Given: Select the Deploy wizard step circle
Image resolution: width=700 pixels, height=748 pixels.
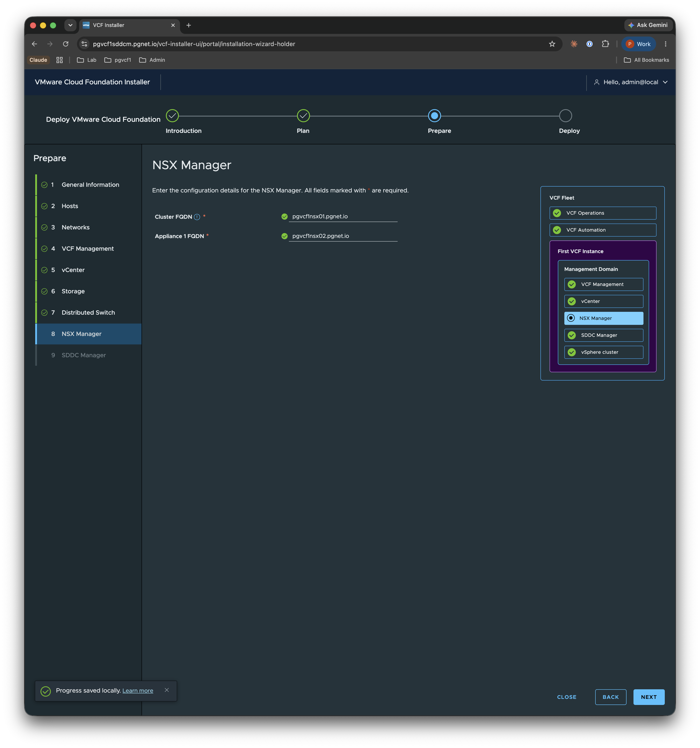Looking at the screenshot, I should pyautogui.click(x=565, y=116).
